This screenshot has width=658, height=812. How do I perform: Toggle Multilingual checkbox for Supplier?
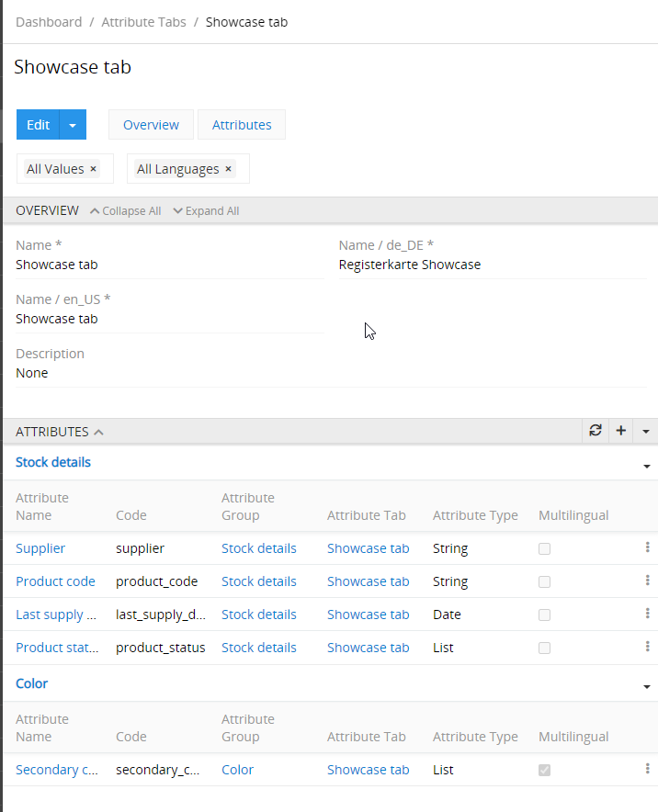point(544,548)
